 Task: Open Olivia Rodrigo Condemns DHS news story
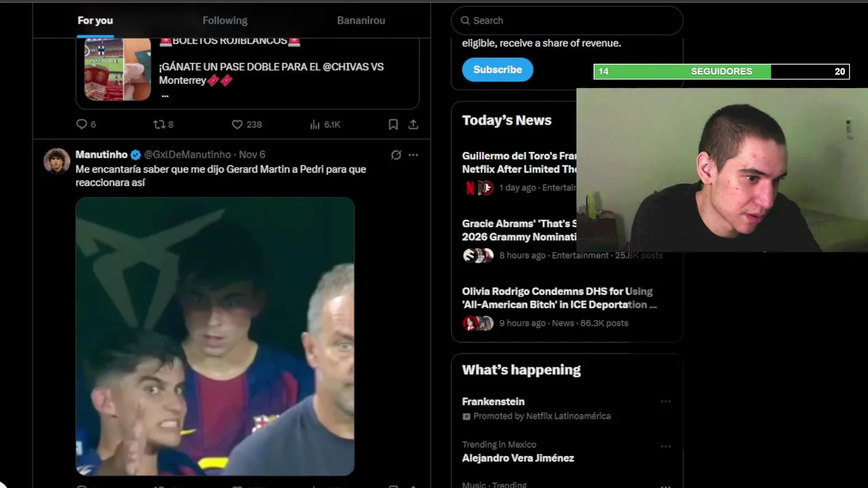coord(559,298)
